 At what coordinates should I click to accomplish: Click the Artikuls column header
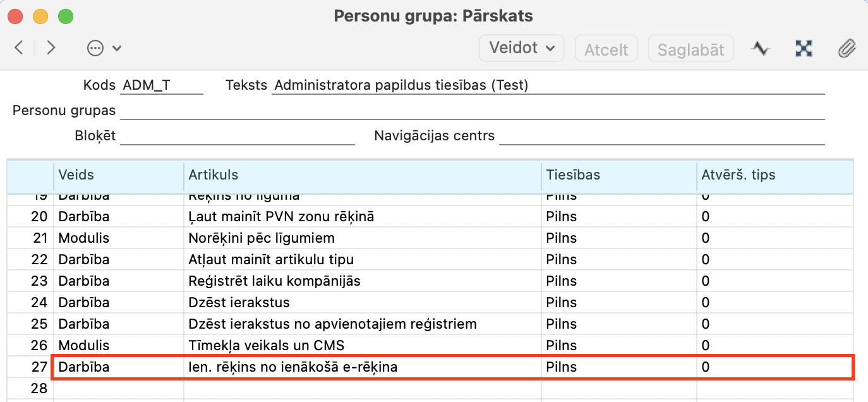(x=362, y=175)
